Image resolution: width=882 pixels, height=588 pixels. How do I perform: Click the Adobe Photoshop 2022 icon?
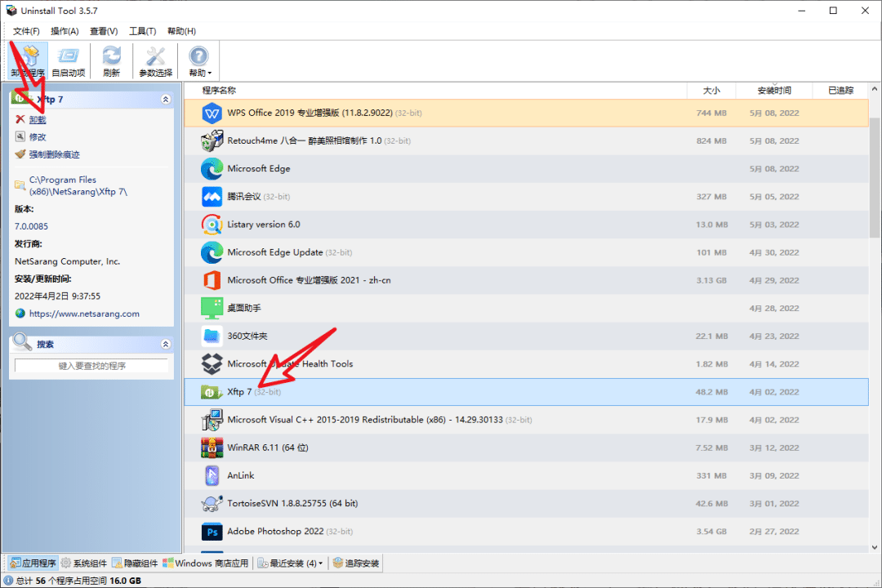point(212,532)
